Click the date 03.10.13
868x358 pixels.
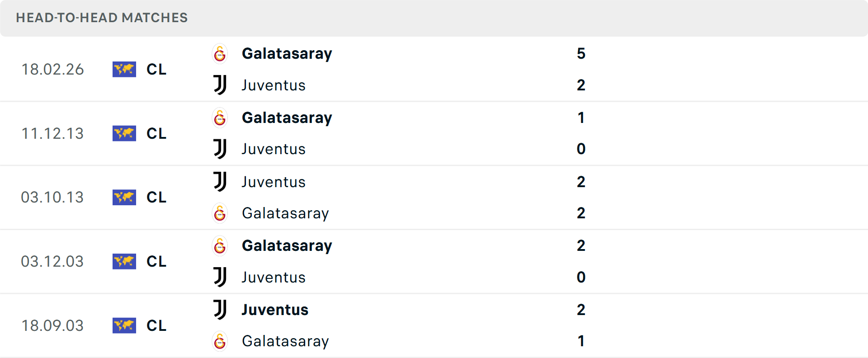[52, 197]
